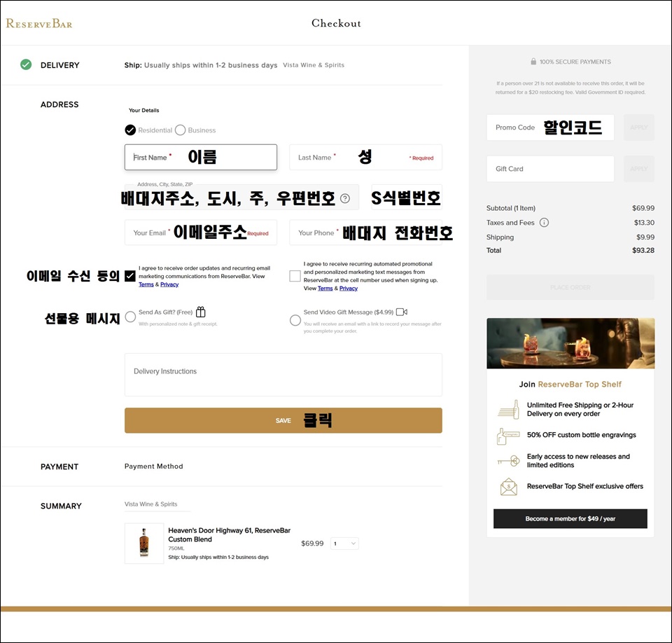The image size is (672, 643).
Task: Click the cocktail glasses promo image
Action: [570, 343]
